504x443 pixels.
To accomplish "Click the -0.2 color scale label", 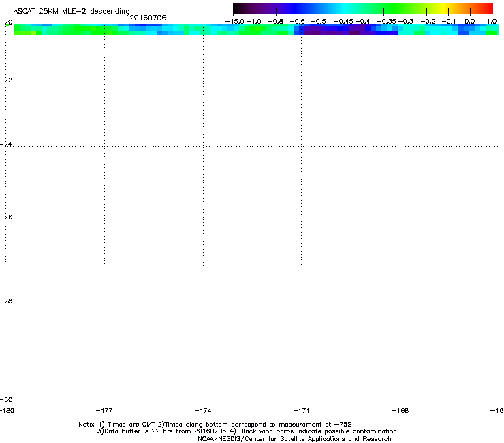I will (x=428, y=22).
